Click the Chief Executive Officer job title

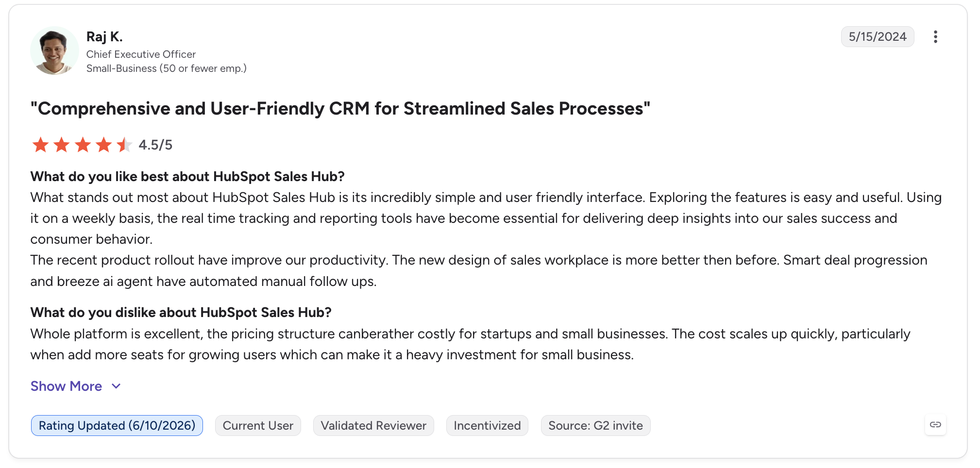[141, 54]
